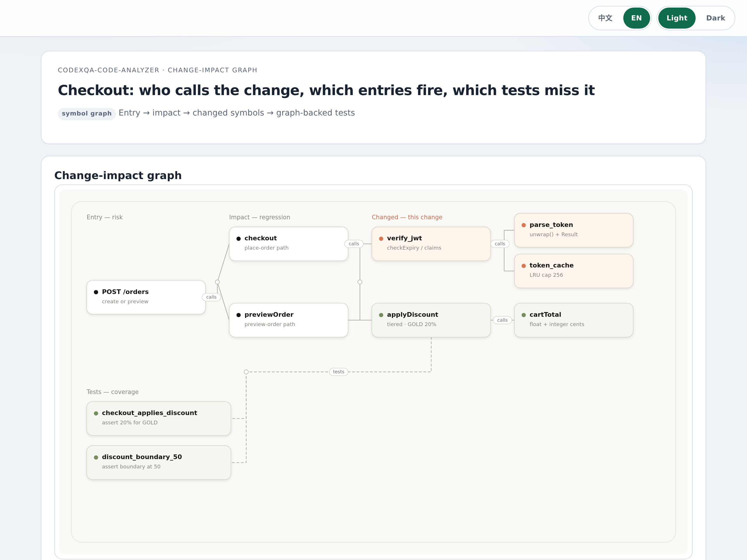
Task: Click the calls label before cartTotal
Action: click(x=502, y=320)
